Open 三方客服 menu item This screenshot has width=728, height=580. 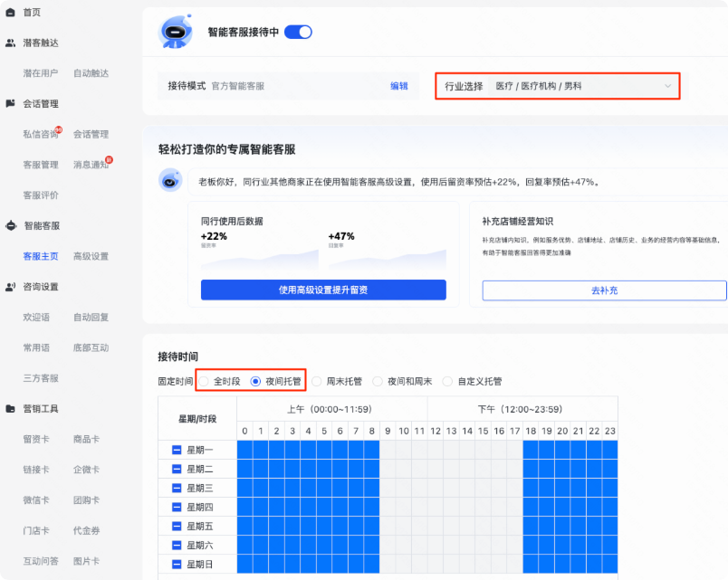(x=41, y=378)
